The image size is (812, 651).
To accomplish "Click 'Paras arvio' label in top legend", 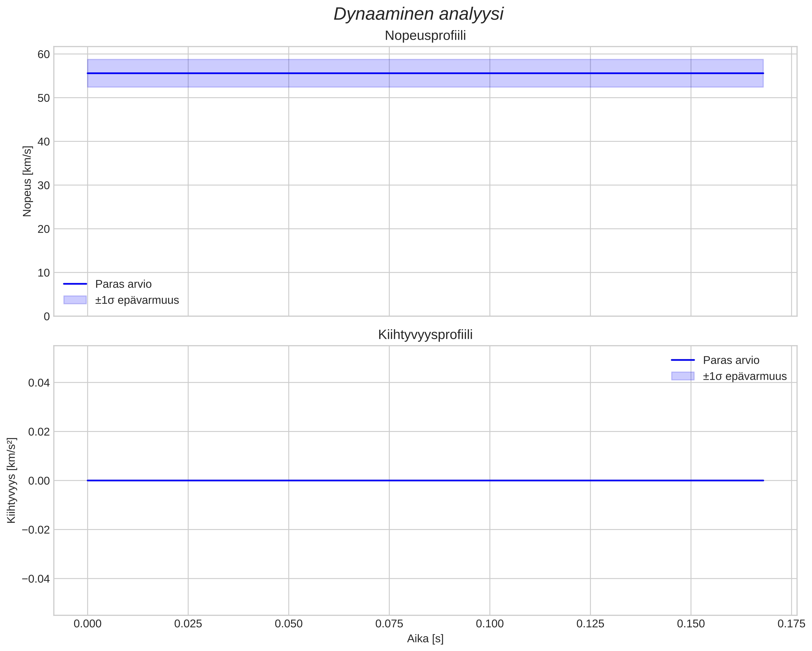I will click(x=124, y=284).
